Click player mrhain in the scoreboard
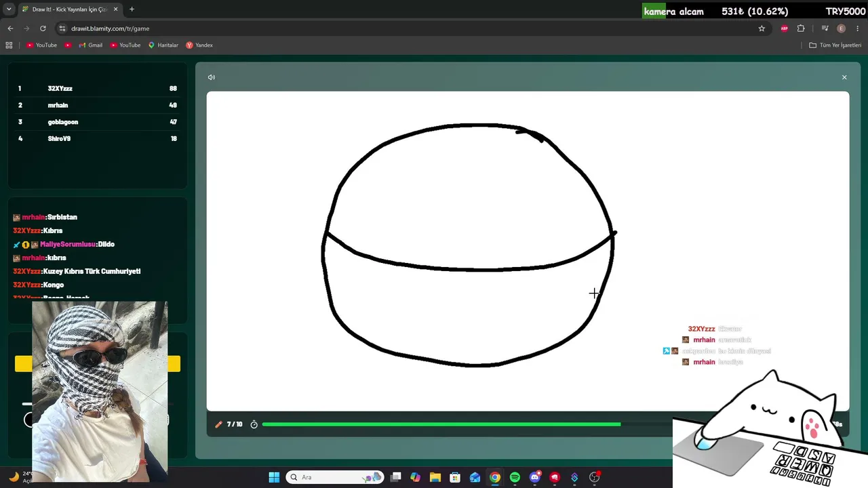This screenshot has height=488, width=868. pos(58,105)
